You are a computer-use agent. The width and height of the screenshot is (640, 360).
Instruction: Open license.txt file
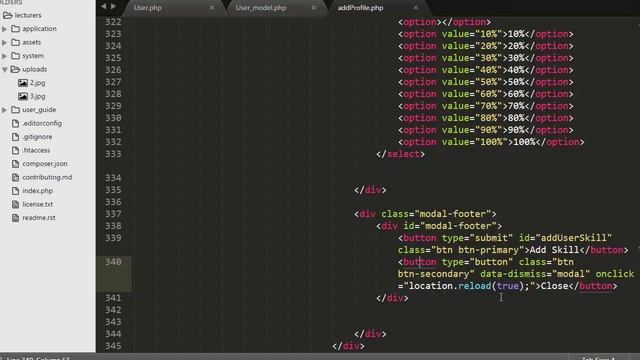(38, 204)
